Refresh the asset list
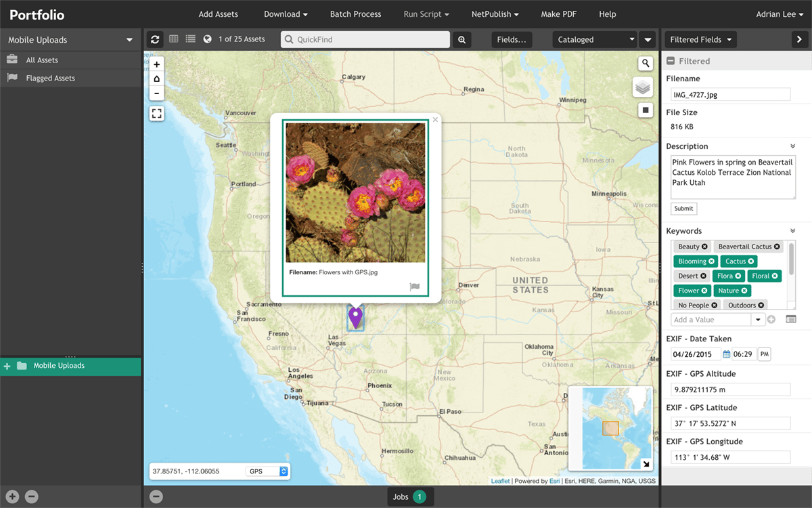812x508 pixels. click(x=155, y=39)
